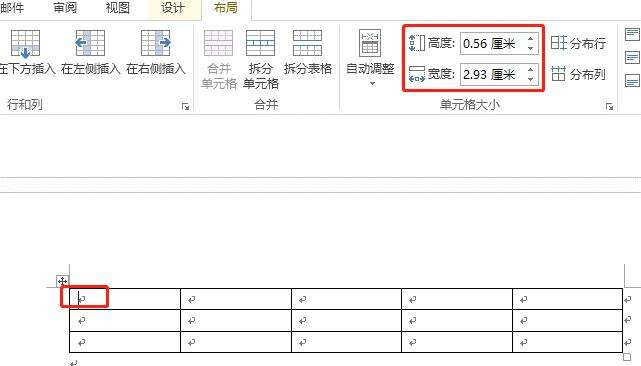Click the align top-left alignment icon
Viewport: 641px width, 366px height.
coord(632,34)
